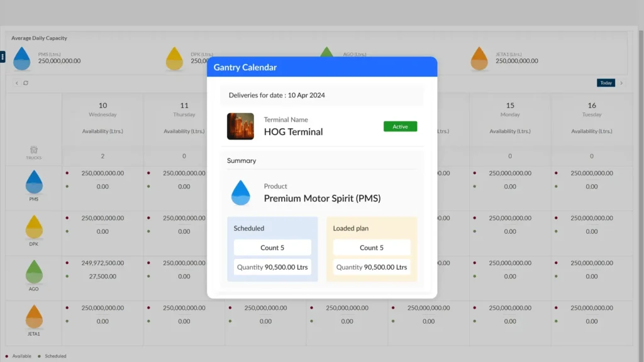This screenshot has height=362, width=644.
Task: Jump to Today in the calendar
Action: coord(606,83)
